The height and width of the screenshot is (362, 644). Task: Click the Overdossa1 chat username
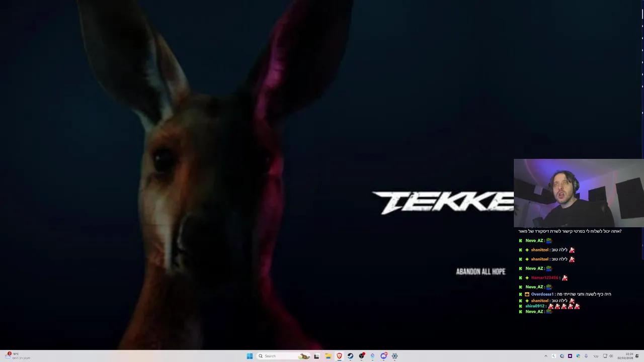[x=542, y=294]
